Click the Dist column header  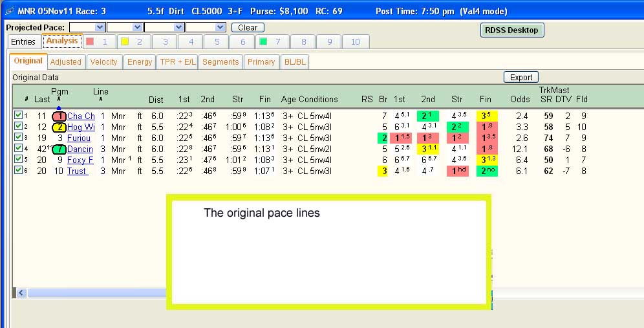(x=156, y=100)
